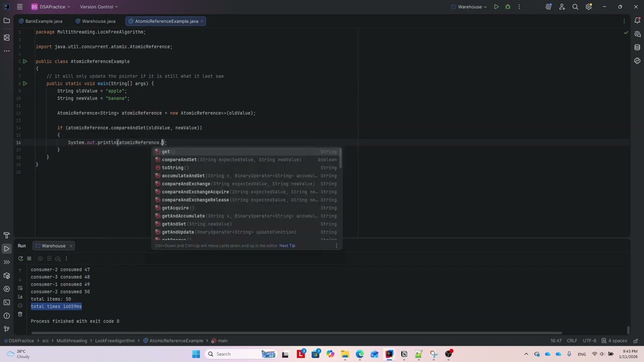The height and width of the screenshot is (362, 644).
Task: Change line separator CRLF
Action: 572,341
